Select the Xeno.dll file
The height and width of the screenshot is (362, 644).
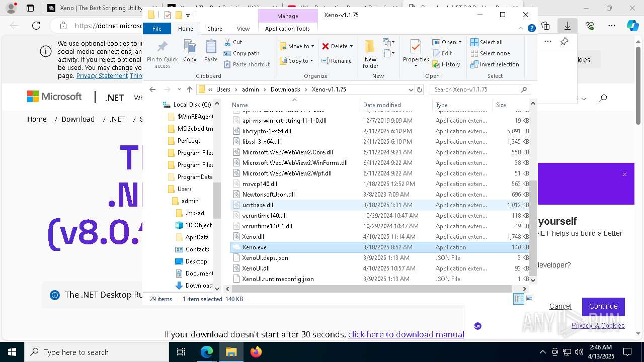tap(253, 237)
